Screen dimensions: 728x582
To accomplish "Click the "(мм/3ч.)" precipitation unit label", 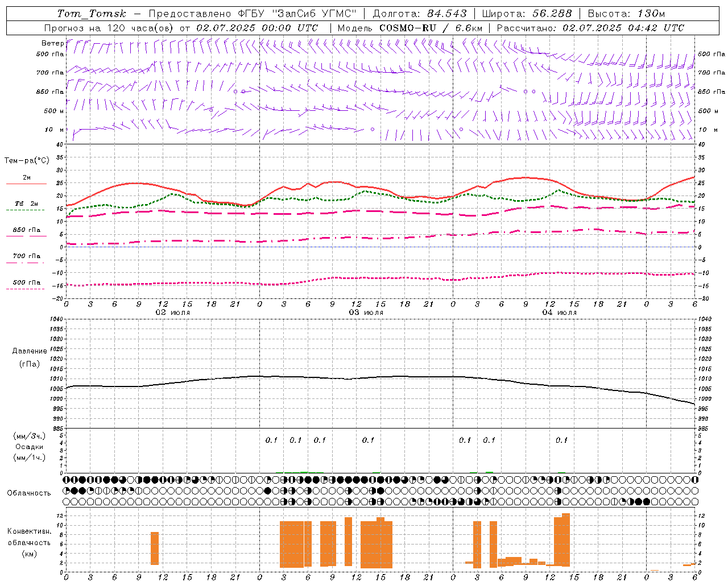I will (x=30, y=436).
